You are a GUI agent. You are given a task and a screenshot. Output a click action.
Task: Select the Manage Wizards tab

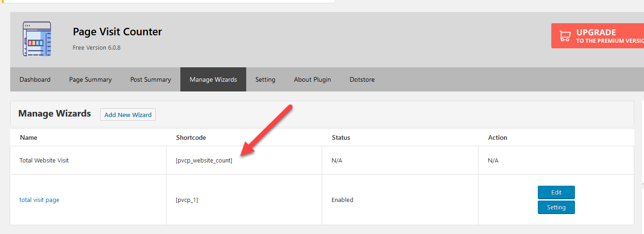tap(213, 79)
